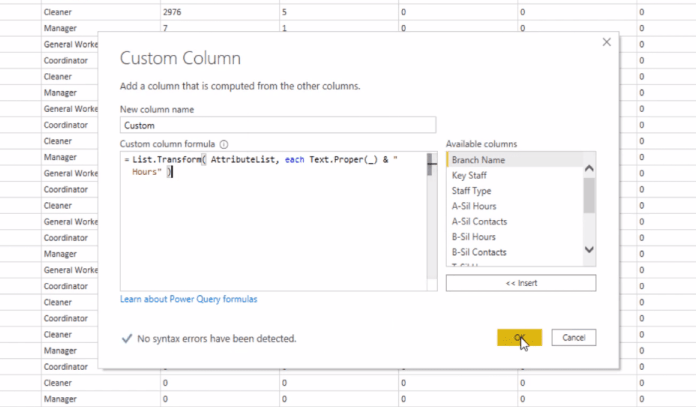Click the info icon beside Custom column formula

tap(224, 144)
